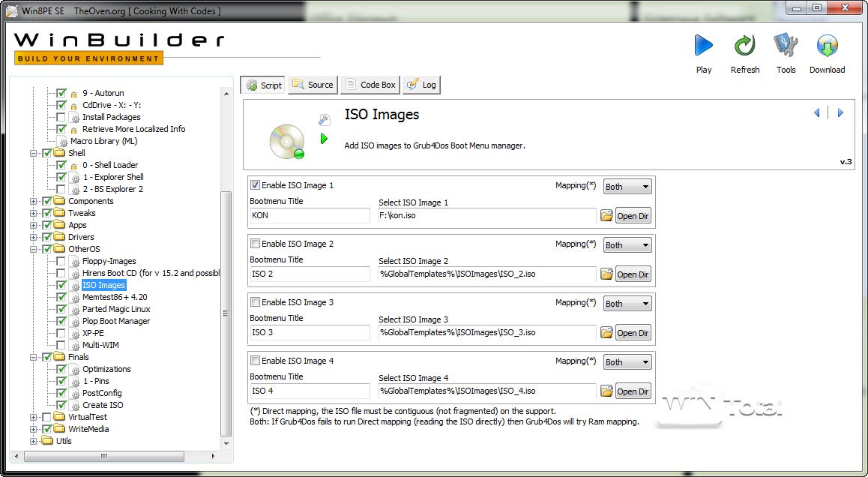868x477 pixels.
Task: Open the Code Box tab
Action: [370, 85]
